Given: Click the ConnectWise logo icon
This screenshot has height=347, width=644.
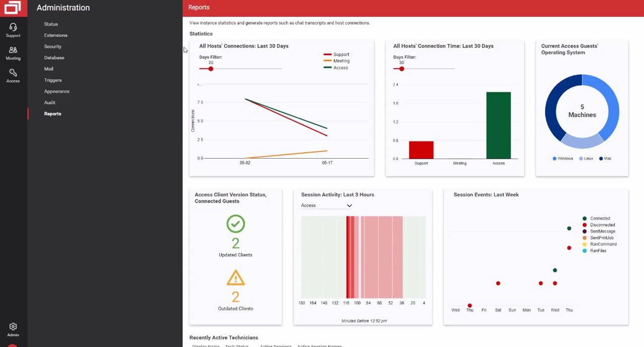Looking at the screenshot, I should (x=13, y=8).
